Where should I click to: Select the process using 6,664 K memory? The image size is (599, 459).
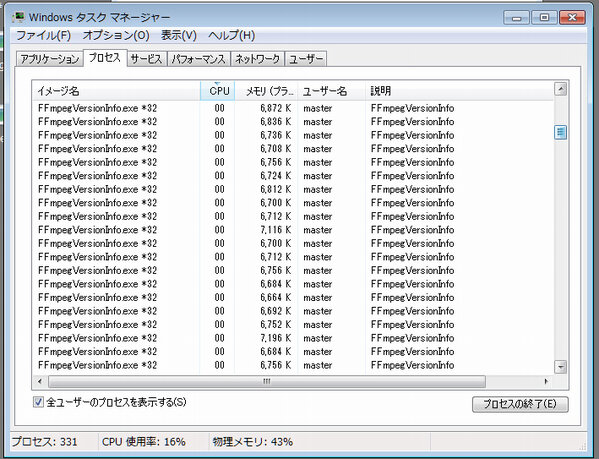coord(293,297)
